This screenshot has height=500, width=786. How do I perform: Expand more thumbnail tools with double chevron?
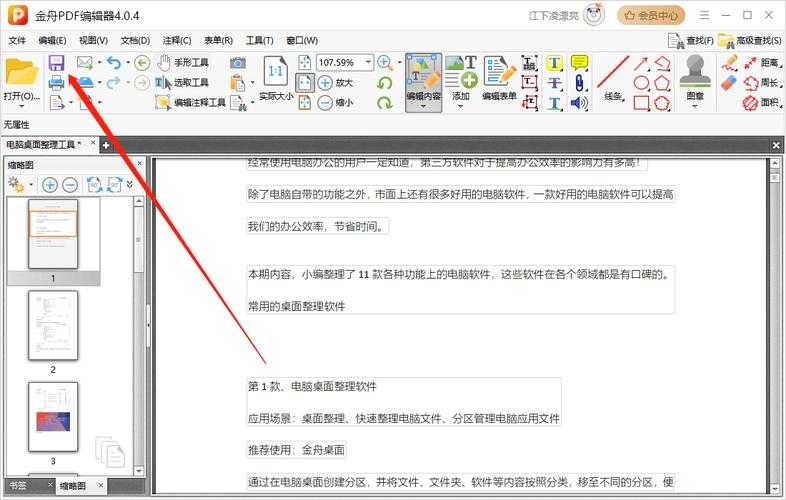click(x=130, y=185)
